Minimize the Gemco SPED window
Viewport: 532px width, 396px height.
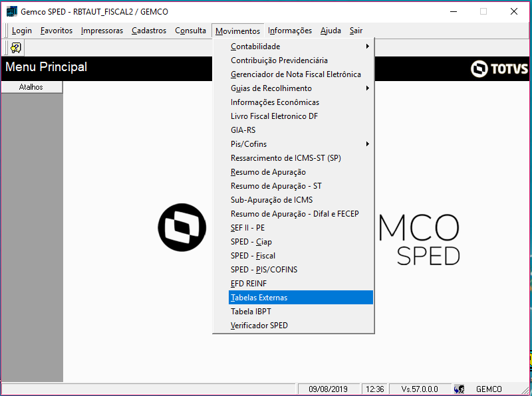454,11
